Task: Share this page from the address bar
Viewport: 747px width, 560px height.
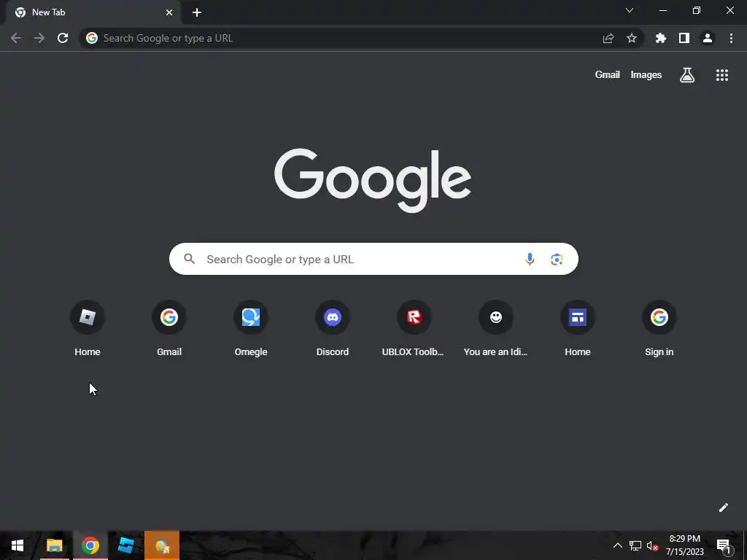Action: click(608, 38)
